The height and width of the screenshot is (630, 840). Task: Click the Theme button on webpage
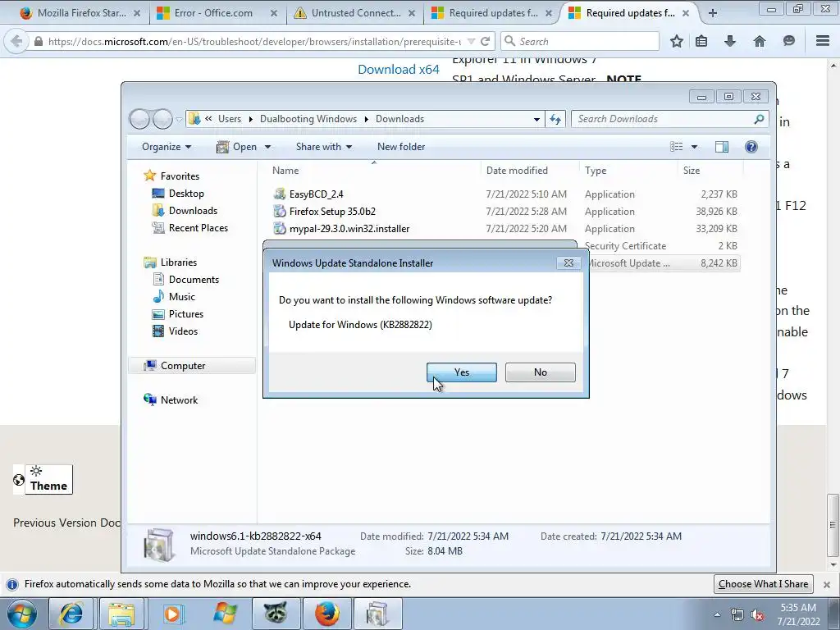point(48,479)
